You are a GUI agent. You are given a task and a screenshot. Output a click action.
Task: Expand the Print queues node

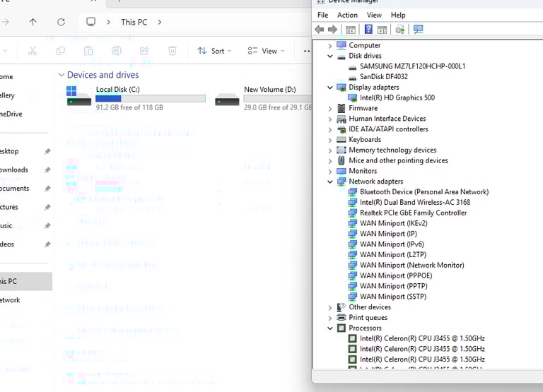click(329, 318)
